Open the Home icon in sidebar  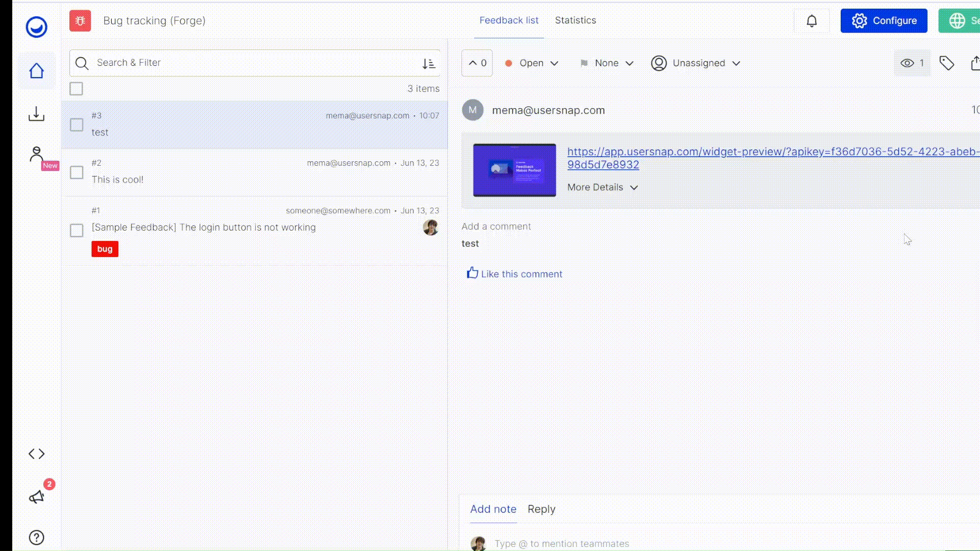[x=36, y=71]
